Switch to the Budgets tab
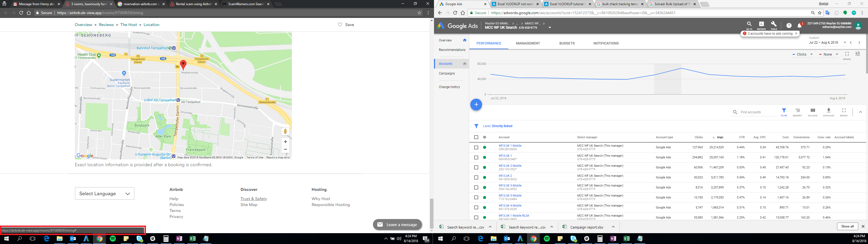 [x=567, y=43]
